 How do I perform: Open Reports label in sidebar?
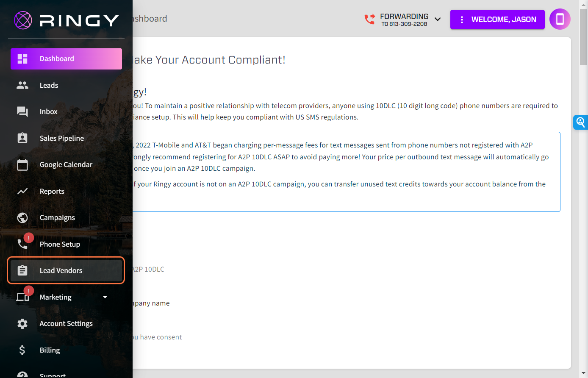pos(52,192)
